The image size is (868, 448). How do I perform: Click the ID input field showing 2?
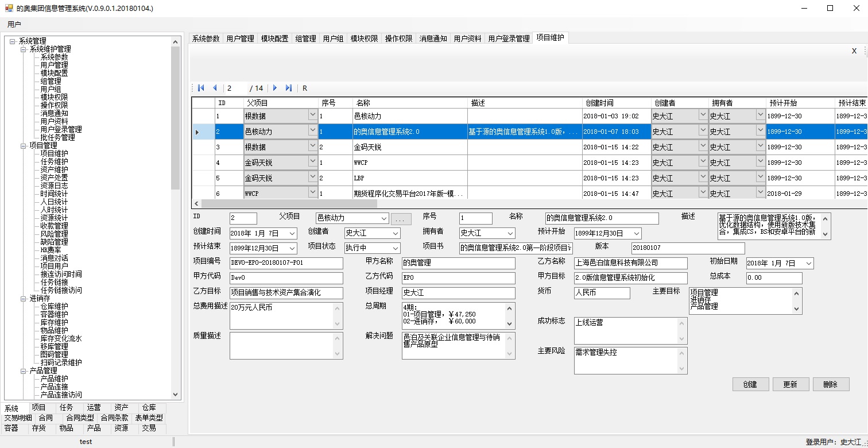[x=242, y=218]
